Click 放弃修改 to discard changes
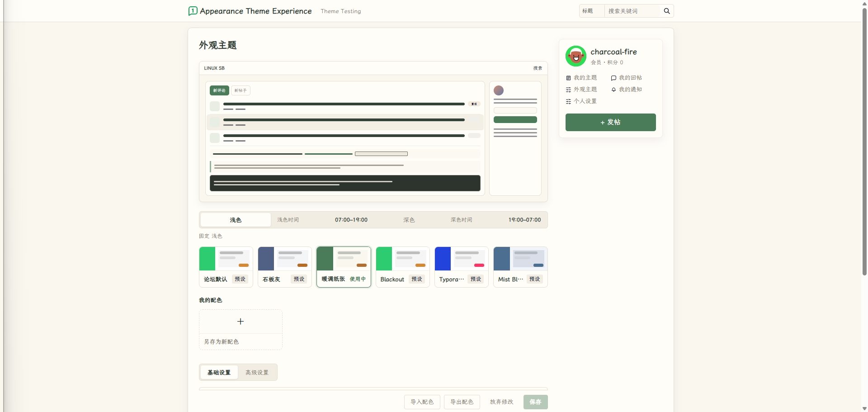This screenshot has height=412, width=868. [501, 402]
